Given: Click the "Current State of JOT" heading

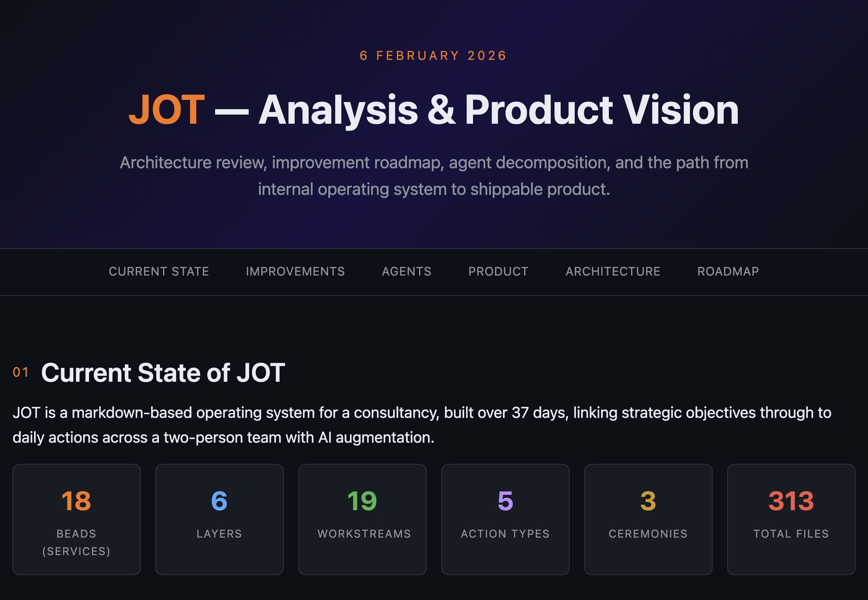Looking at the screenshot, I should [163, 373].
